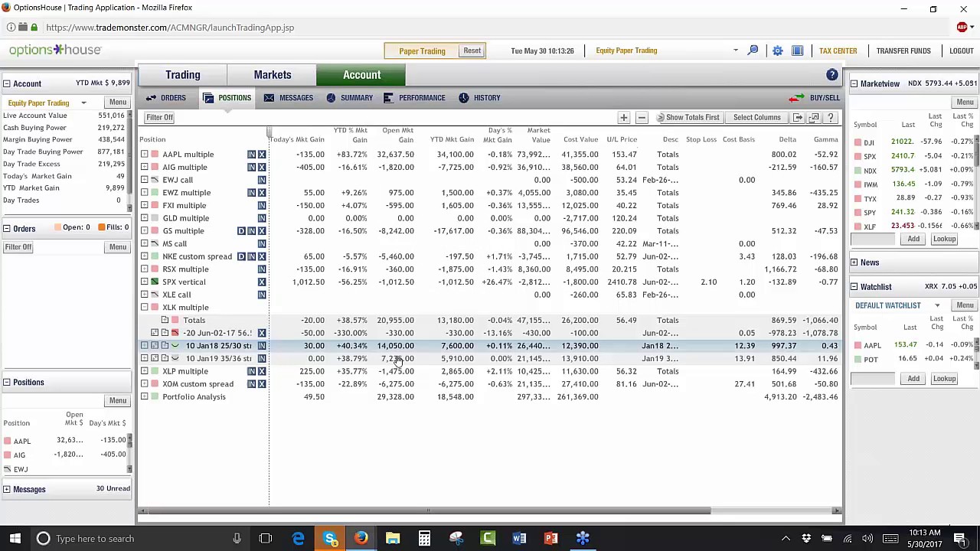Open Word from the taskbar
The width and height of the screenshot is (980, 551).
click(x=519, y=538)
